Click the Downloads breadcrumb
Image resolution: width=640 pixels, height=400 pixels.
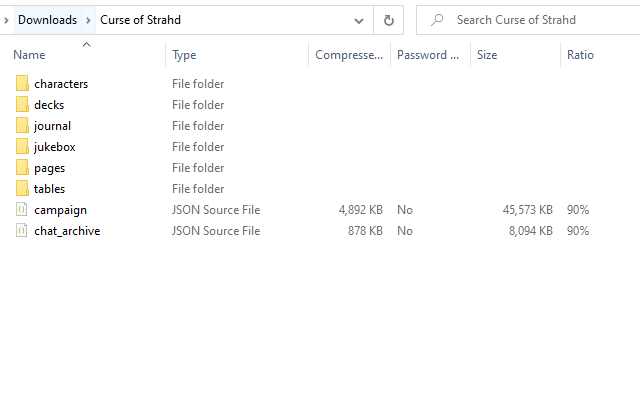(x=47, y=20)
